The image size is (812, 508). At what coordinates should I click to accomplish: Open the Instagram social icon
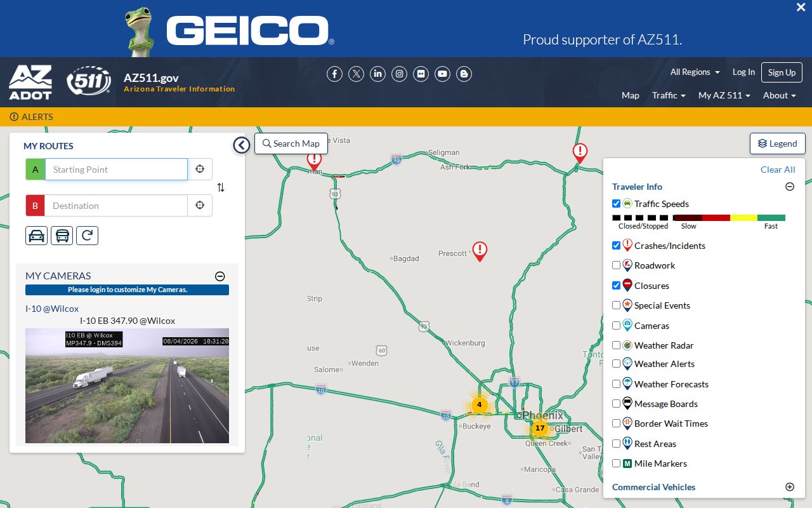coord(400,74)
